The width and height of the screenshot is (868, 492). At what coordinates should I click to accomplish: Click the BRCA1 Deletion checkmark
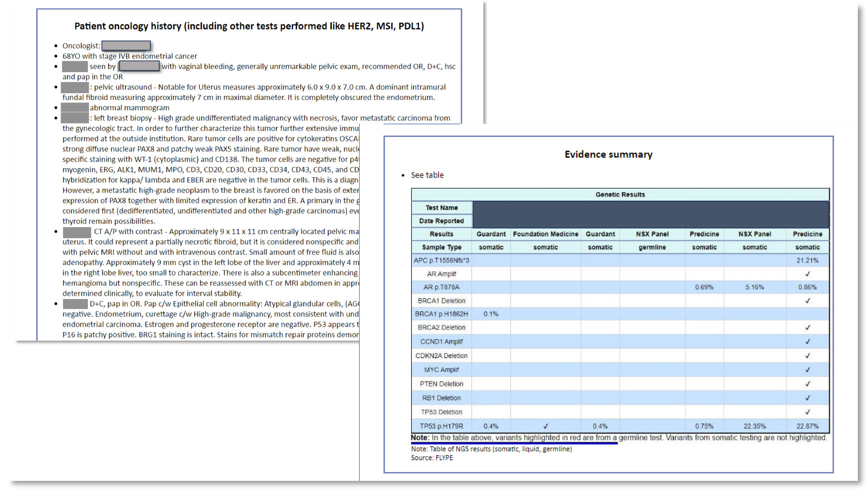coord(808,301)
